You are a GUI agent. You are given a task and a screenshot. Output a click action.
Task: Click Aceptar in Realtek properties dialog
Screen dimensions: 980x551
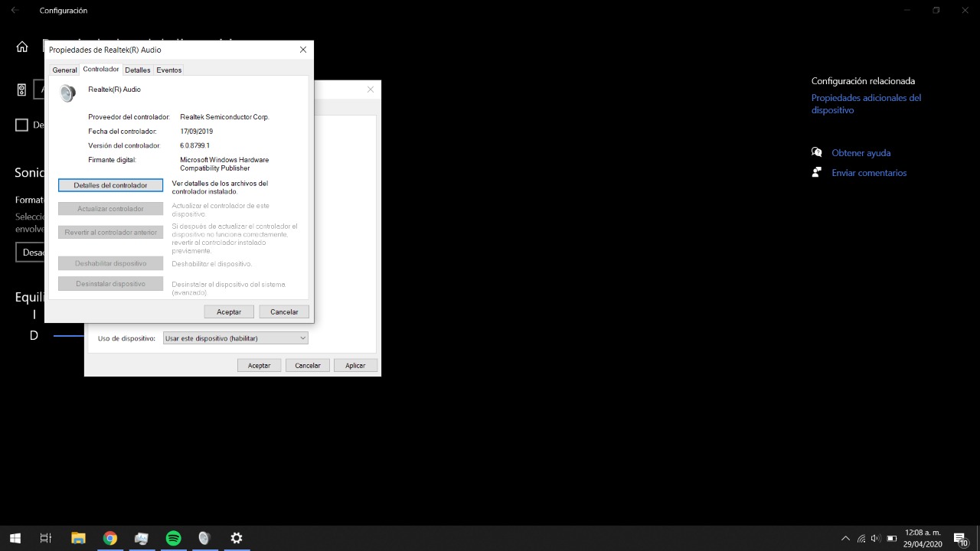click(x=229, y=311)
